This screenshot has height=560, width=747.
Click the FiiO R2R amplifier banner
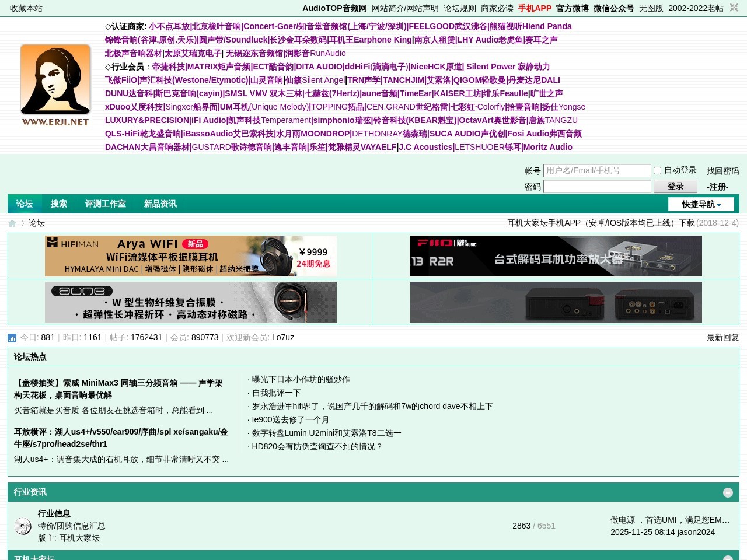tap(556, 256)
